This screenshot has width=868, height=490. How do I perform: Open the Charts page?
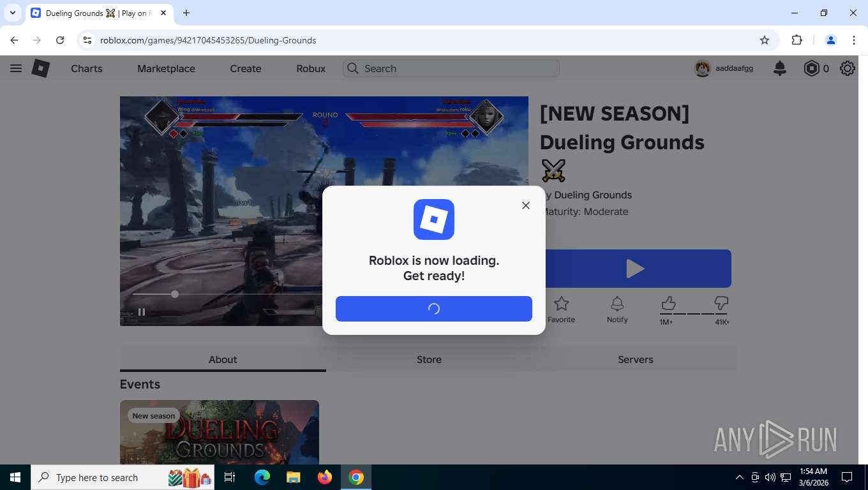tap(87, 68)
